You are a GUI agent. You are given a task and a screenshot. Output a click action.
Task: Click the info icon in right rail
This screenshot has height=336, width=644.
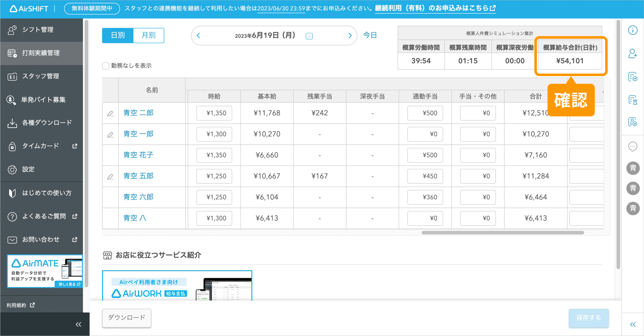(x=632, y=30)
